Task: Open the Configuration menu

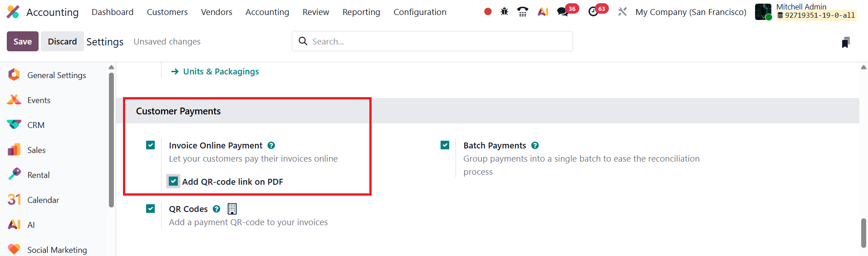Action: point(420,12)
